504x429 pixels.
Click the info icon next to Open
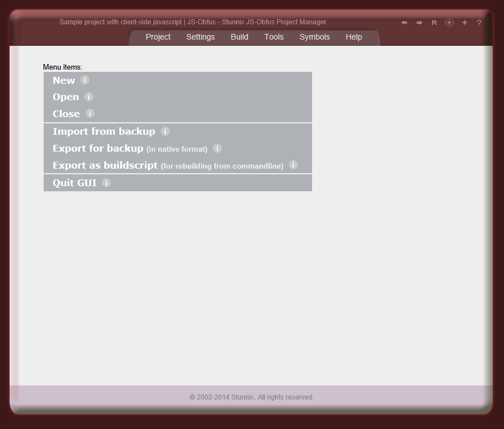pos(88,97)
